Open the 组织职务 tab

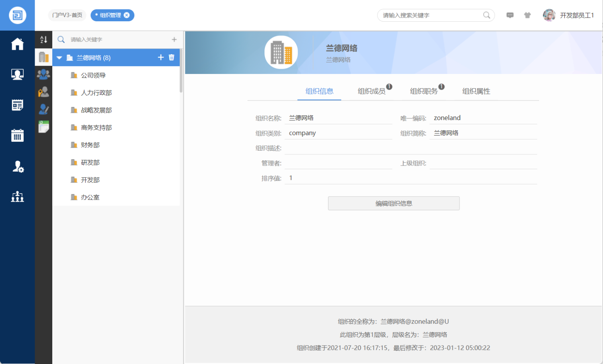pos(424,91)
